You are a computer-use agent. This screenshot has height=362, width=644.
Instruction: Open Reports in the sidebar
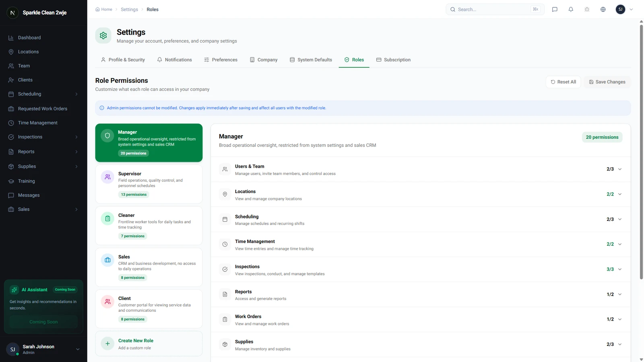(x=43, y=152)
